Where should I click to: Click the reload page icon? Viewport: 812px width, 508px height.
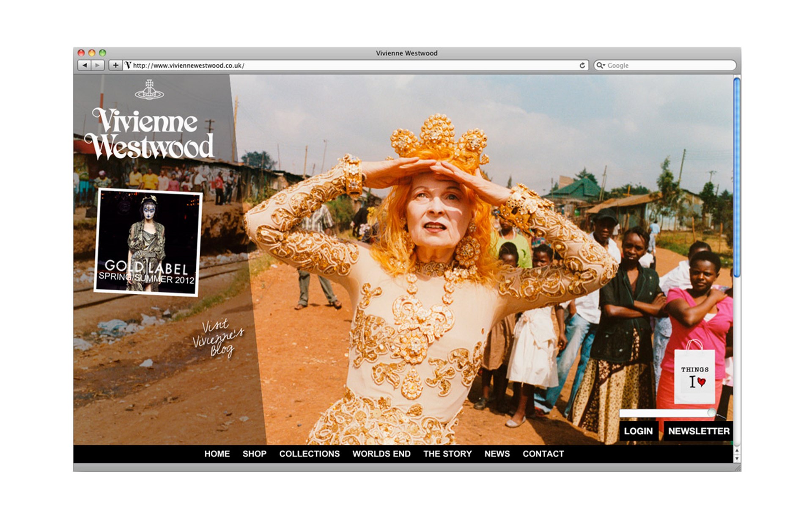pyautogui.click(x=582, y=65)
